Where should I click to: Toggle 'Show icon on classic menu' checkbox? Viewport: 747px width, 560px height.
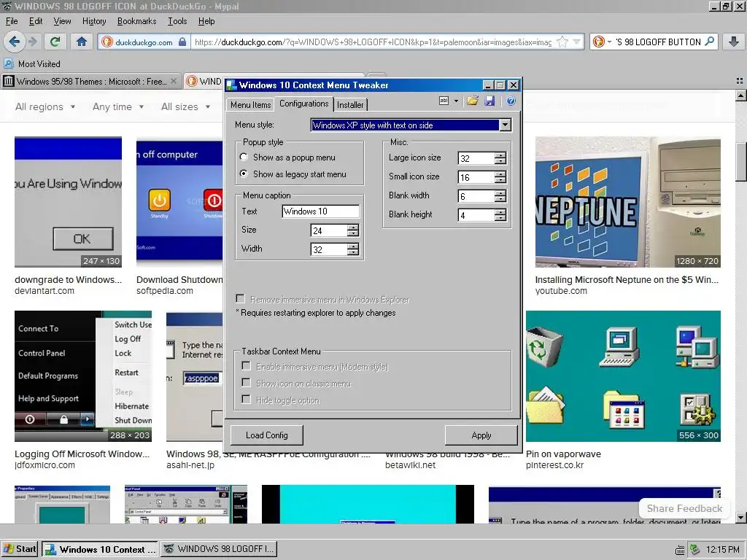coord(247,382)
